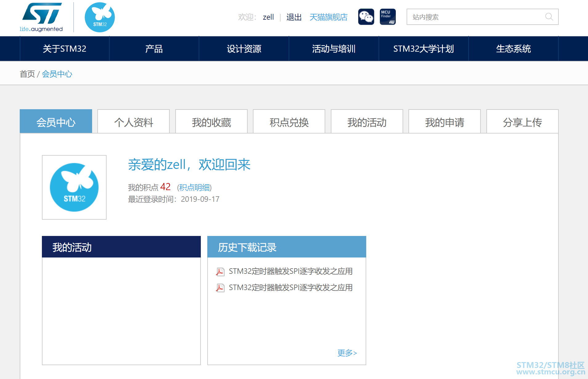This screenshot has height=379, width=588.
Task: Open the MCU Finder icon
Action: point(387,17)
